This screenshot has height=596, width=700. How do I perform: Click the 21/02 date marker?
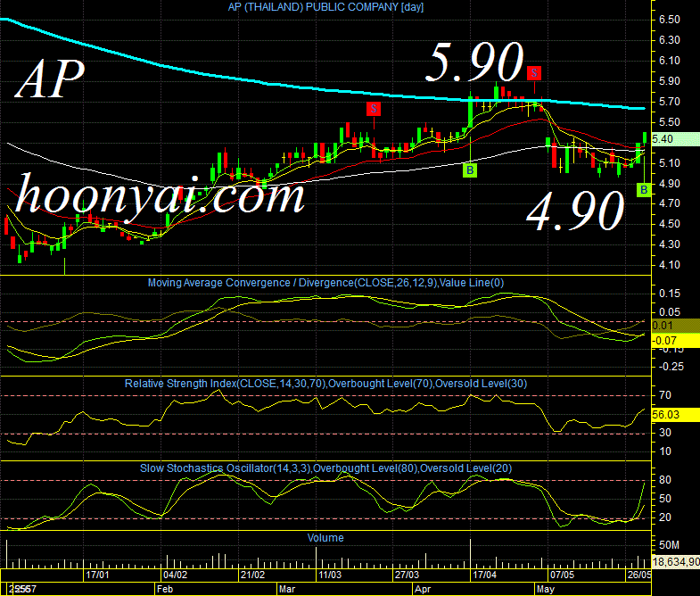(252, 575)
